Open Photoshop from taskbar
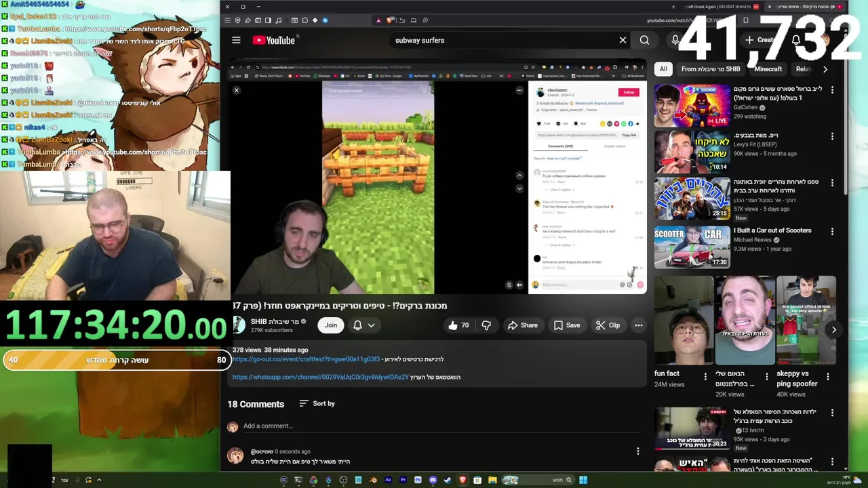Viewport: 868px width, 488px height. 418,480
